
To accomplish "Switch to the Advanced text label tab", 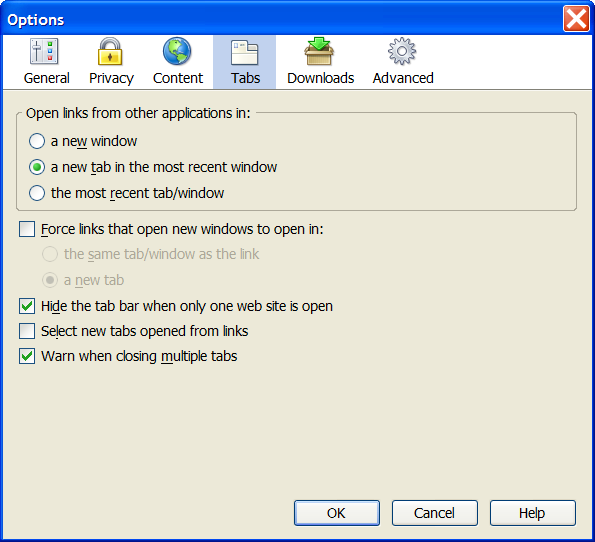I will coord(403,78).
